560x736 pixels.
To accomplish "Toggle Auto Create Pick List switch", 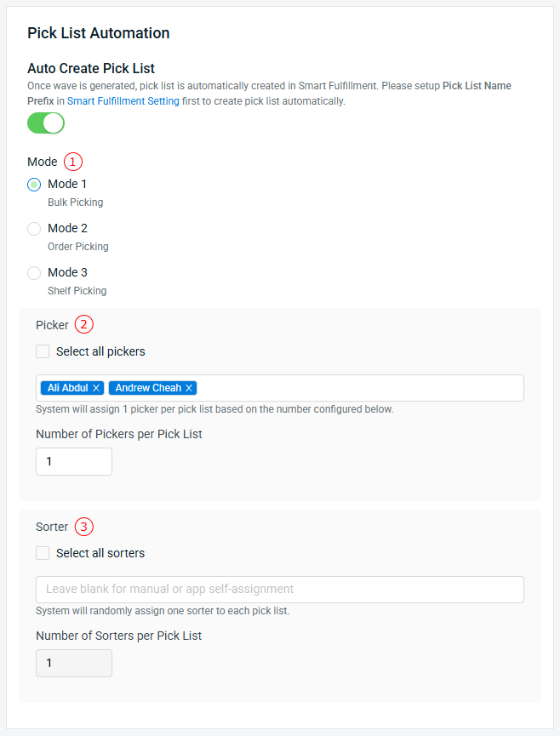I will (46, 123).
